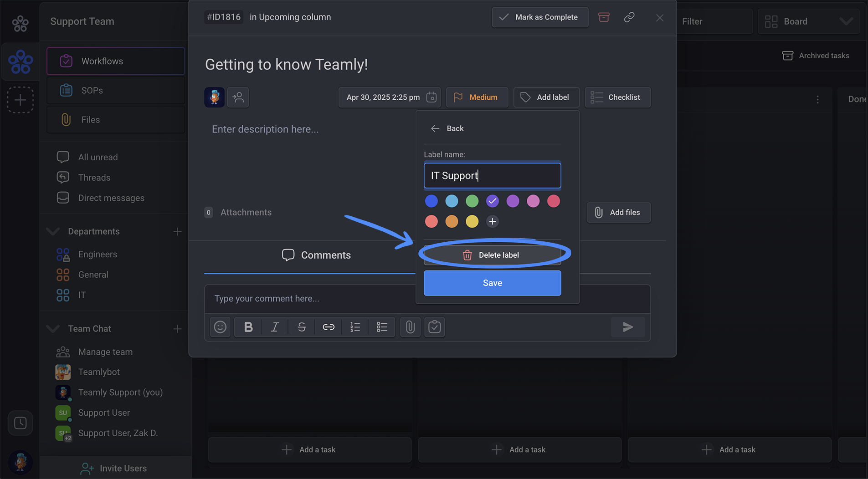Add a new department with plus
Screen dimensions: 868x479
click(177, 231)
